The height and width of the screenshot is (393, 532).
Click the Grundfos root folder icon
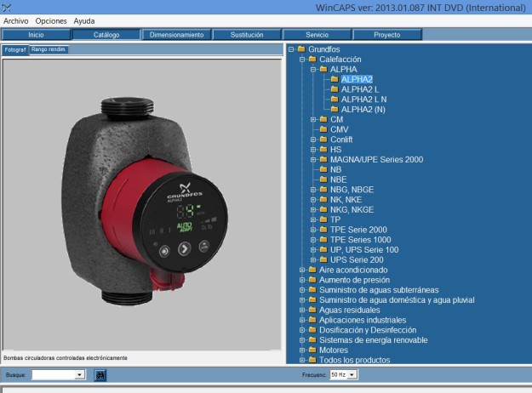click(x=301, y=49)
